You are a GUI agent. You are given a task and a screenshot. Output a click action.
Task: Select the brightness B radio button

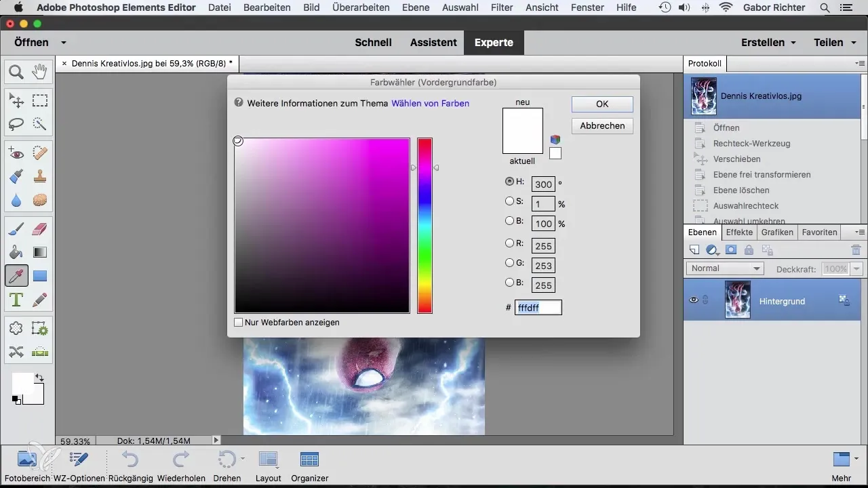coord(509,220)
